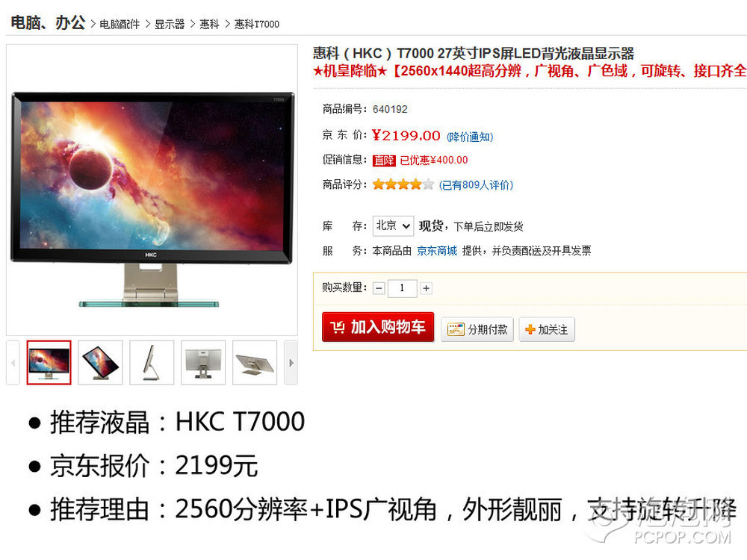Select the flat-folded monitor thumbnail
747x560 pixels.
point(255,362)
